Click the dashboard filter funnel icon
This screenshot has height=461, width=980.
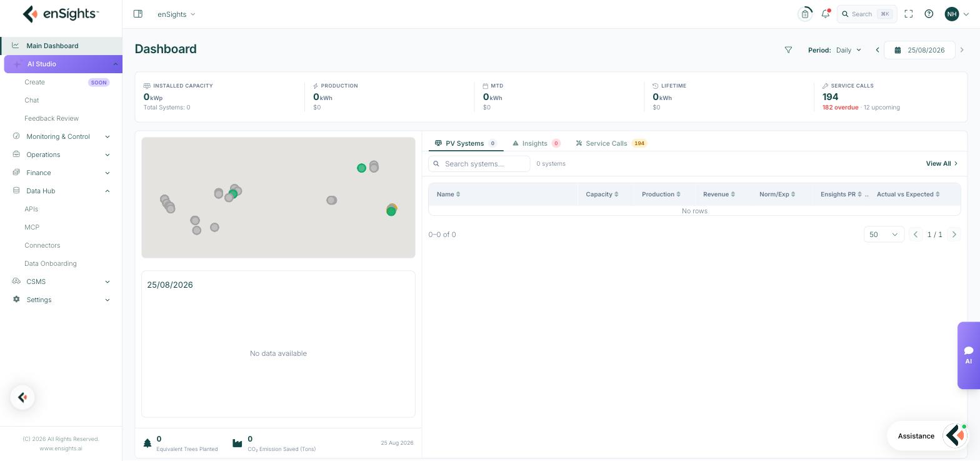click(x=788, y=50)
